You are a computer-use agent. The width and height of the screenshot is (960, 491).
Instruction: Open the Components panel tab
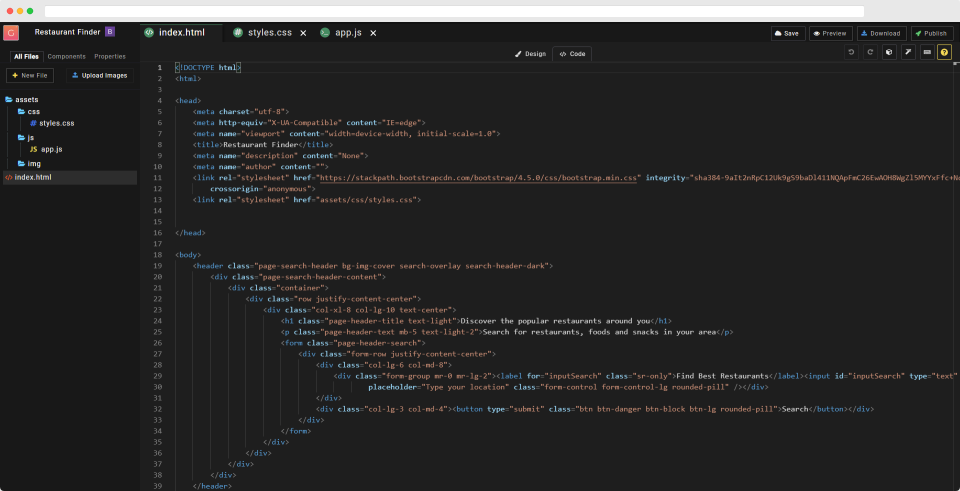coord(67,56)
